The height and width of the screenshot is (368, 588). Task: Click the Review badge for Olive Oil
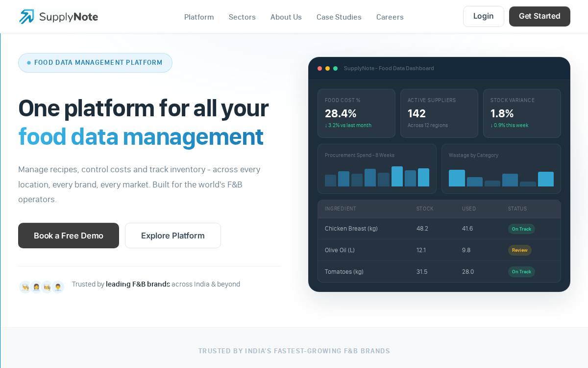pyautogui.click(x=520, y=250)
